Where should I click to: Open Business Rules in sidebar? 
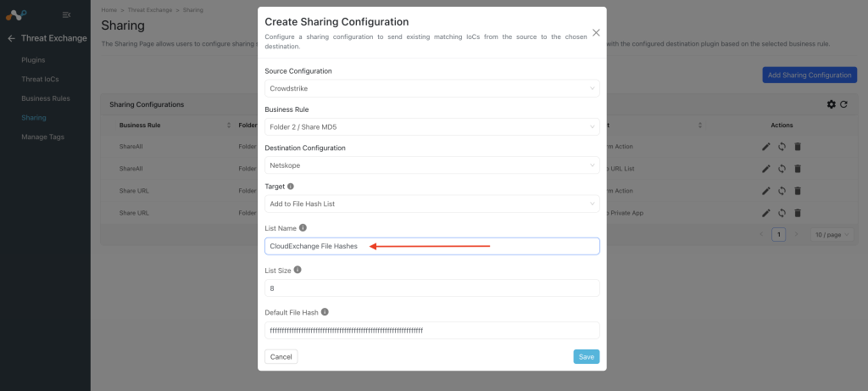click(x=46, y=98)
